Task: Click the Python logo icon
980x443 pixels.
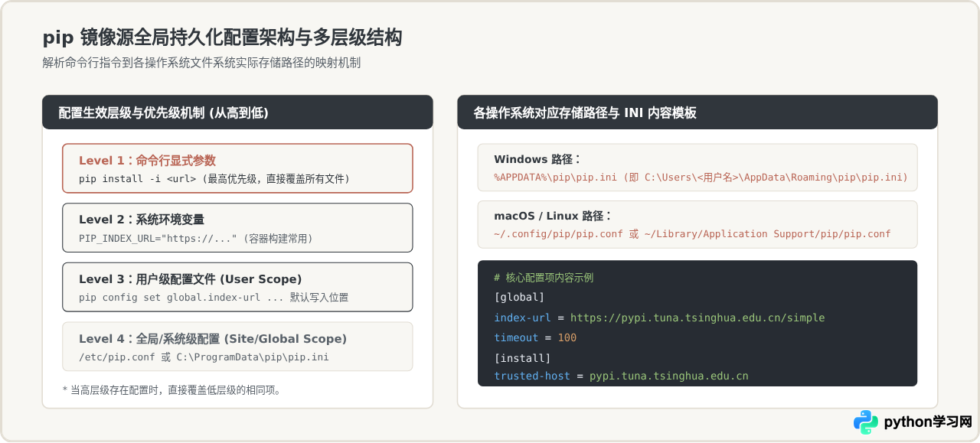Action: 866,422
